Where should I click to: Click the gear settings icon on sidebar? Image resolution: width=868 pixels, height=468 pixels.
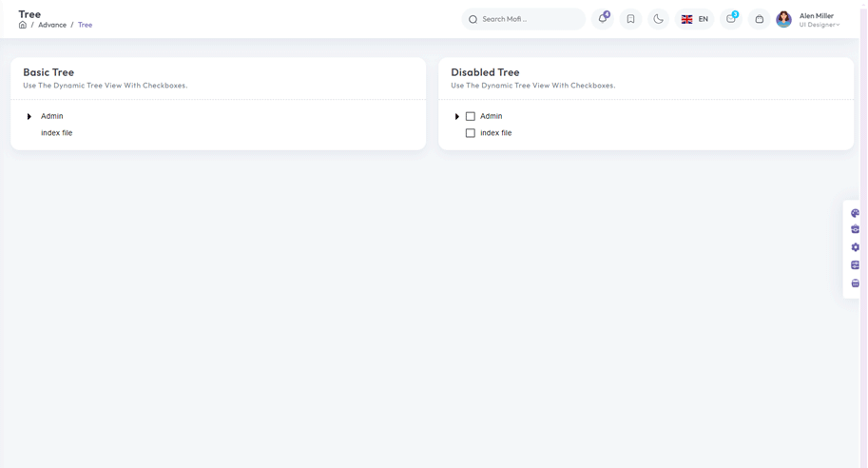855,247
